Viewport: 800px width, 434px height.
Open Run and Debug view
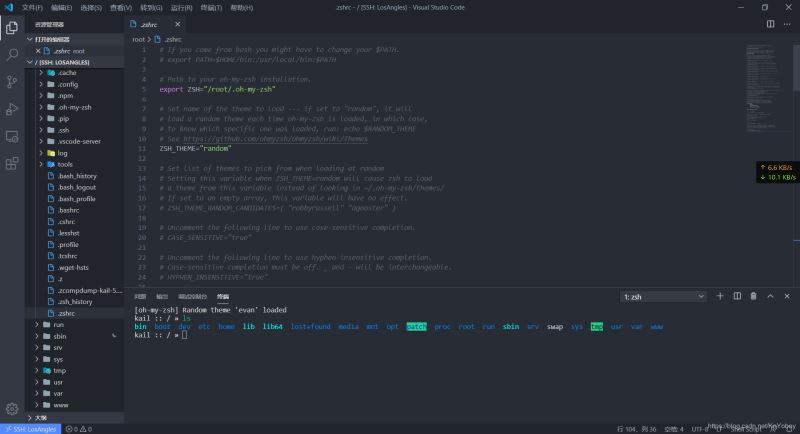coord(12,108)
